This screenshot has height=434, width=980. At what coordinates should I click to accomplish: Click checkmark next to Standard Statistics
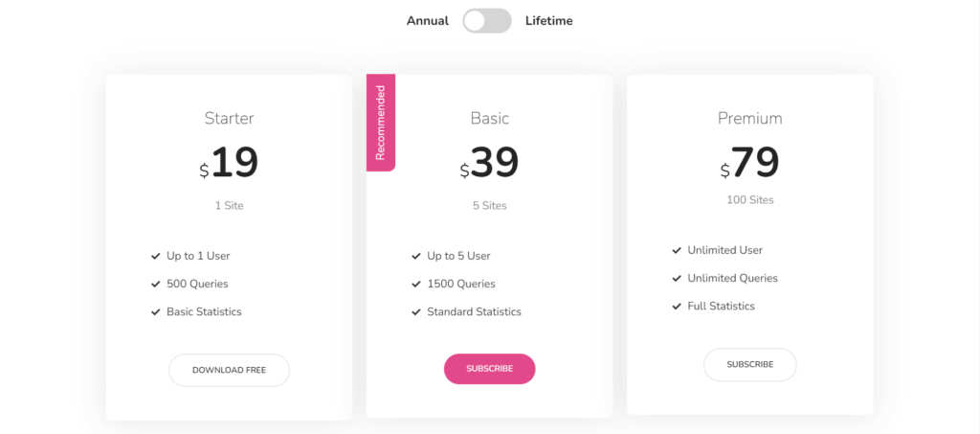coord(416,312)
